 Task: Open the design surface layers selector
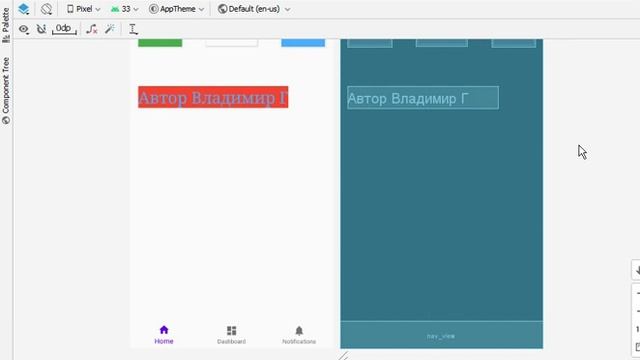(24, 9)
